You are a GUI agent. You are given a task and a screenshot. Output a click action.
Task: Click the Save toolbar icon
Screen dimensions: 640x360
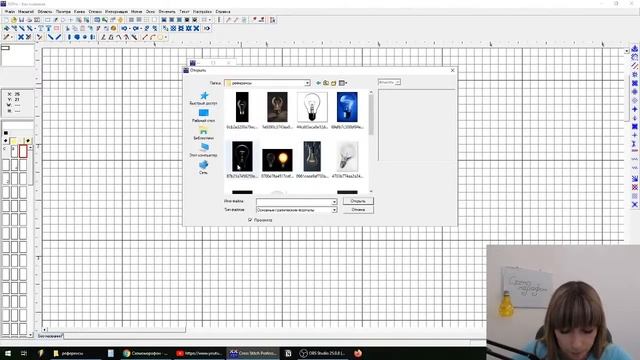(x=21, y=20)
